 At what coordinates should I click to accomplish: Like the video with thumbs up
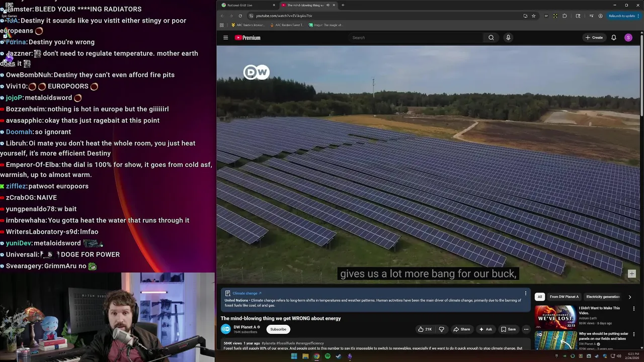click(425, 329)
